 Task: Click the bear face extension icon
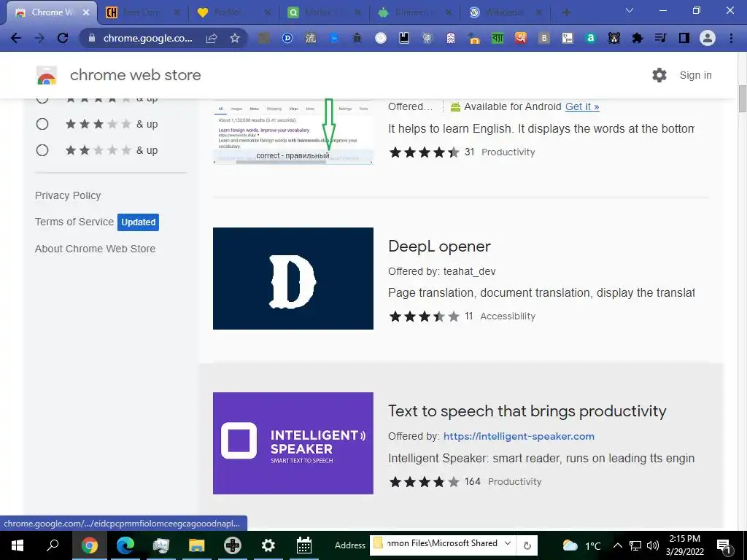(x=614, y=38)
